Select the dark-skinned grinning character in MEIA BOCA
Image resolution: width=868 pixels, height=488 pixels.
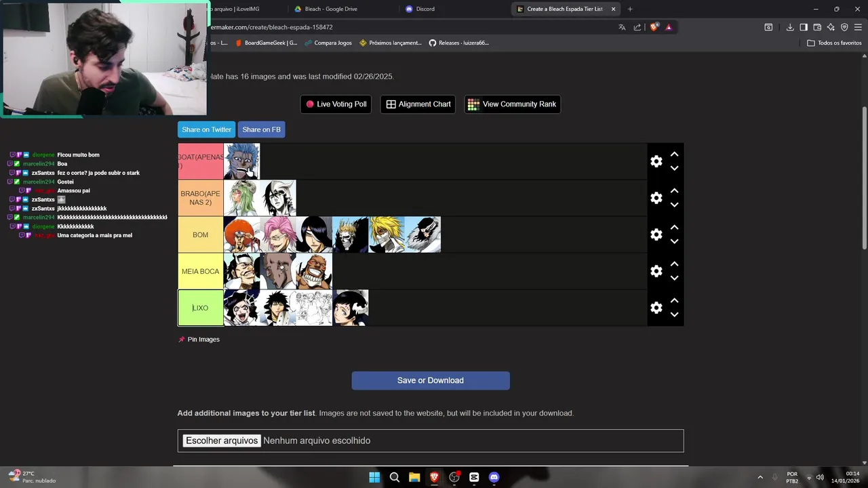click(314, 271)
